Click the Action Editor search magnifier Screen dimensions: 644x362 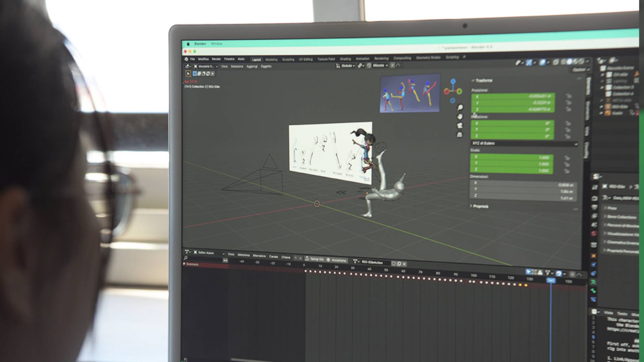185,258
